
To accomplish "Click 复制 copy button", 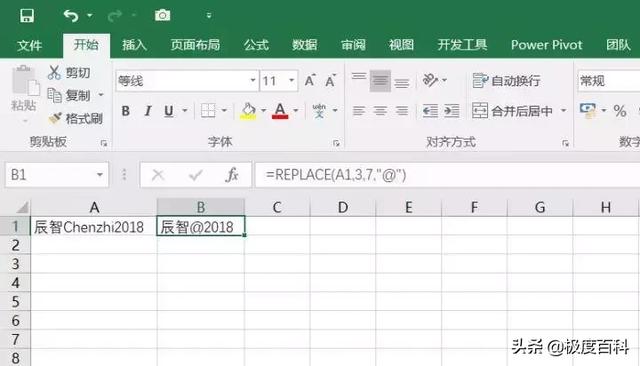I will tap(69, 95).
